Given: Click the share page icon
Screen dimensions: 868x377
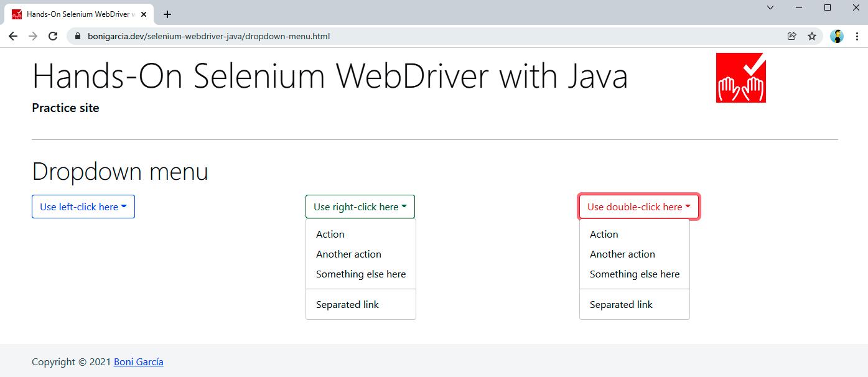Looking at the screenshot, I should point(792,36).
